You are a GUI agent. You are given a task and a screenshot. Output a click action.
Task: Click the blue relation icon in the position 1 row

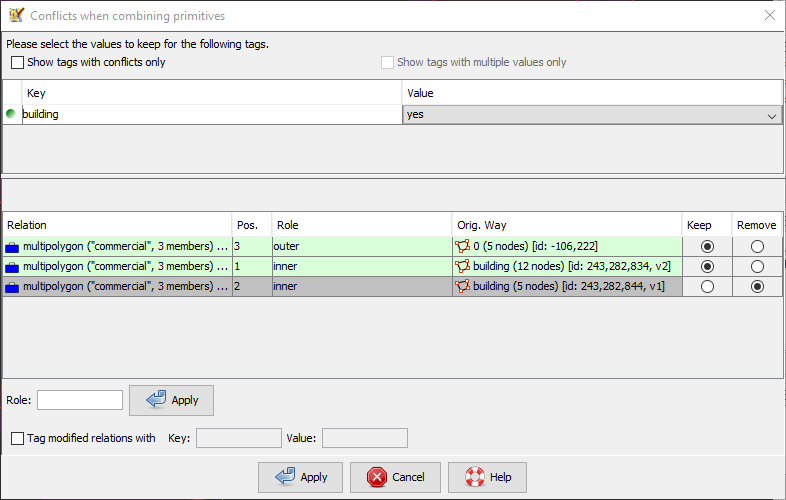pyautogui.click(x=12, y=267)
